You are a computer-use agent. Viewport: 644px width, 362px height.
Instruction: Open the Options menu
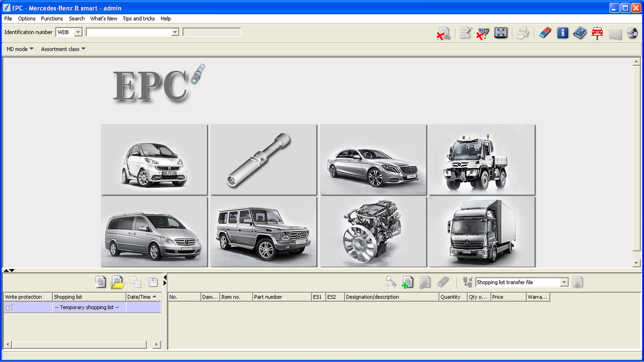[x=27, y=19]
